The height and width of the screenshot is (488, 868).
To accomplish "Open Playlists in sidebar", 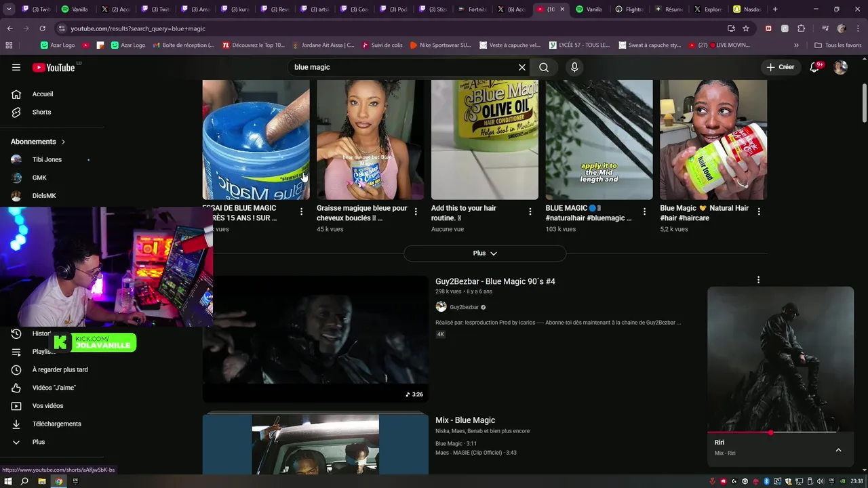I will click(x=43, y=352).
